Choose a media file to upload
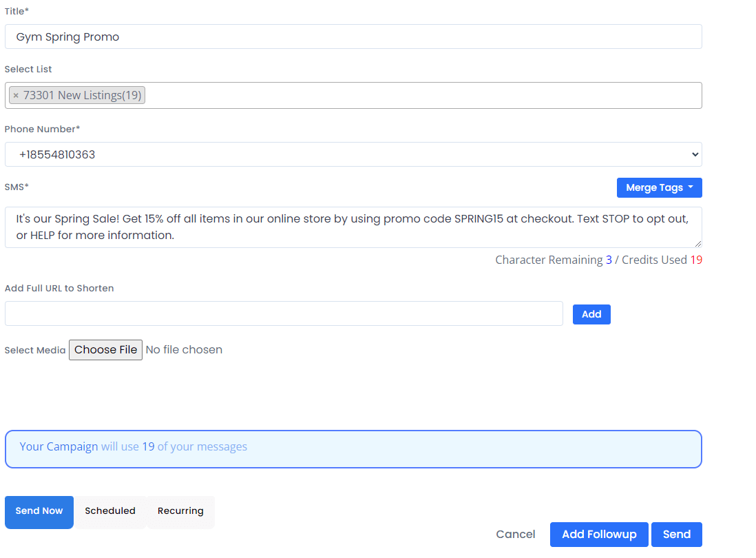Image resolution: width=756 pixels, height=558 pixels. click(105, 350)
